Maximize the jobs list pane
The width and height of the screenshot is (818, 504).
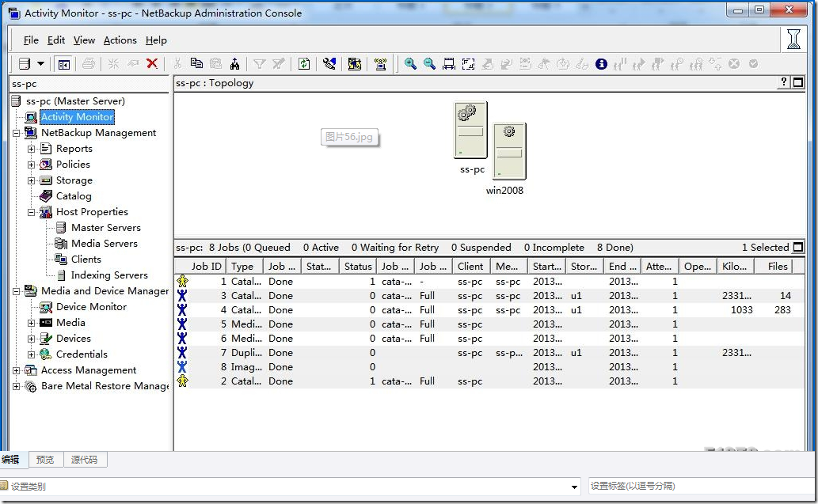(x=798, y=247)
